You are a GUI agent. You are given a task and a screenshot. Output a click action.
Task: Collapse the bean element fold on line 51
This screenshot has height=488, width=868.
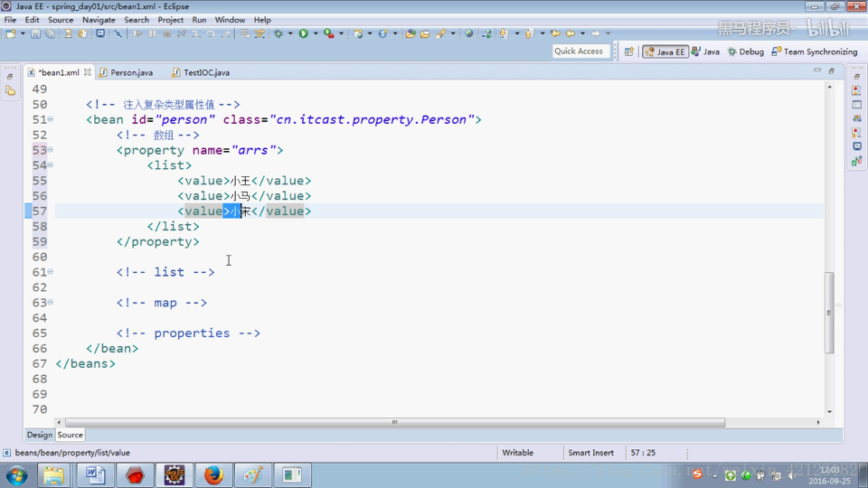point(51,119)
